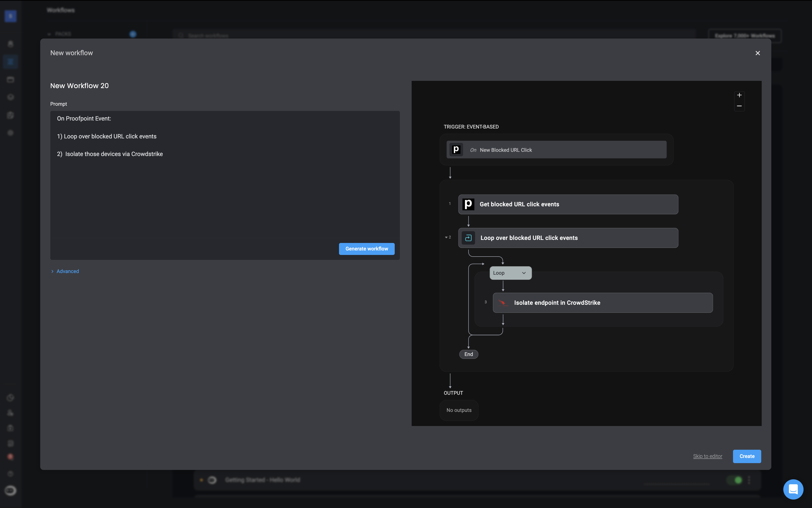Click Proofpoint icon on Get blocked URL step

(468, 204)
